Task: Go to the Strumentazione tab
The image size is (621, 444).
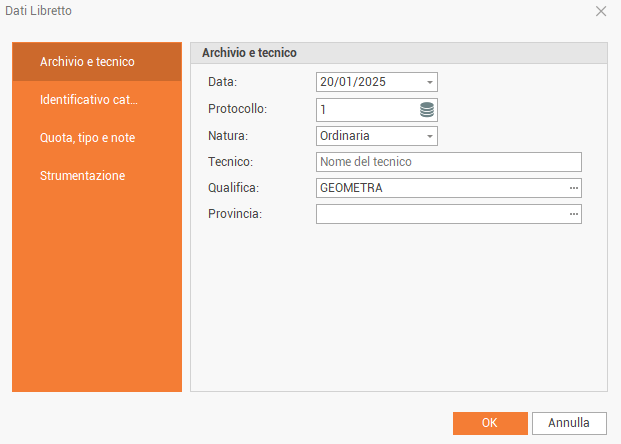Action: tap(97, 176)
